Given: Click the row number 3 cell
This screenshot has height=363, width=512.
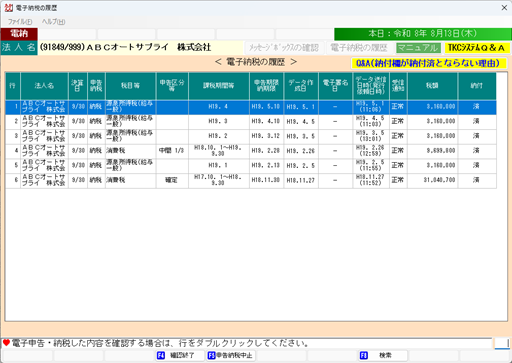Looking at the screenshot, I should [13, 136].
